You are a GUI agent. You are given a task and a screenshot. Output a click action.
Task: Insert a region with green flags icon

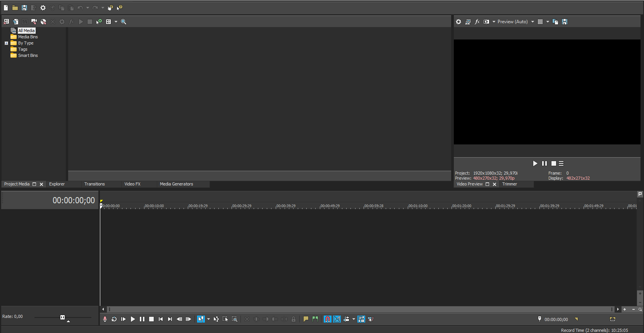pos(315,319)
